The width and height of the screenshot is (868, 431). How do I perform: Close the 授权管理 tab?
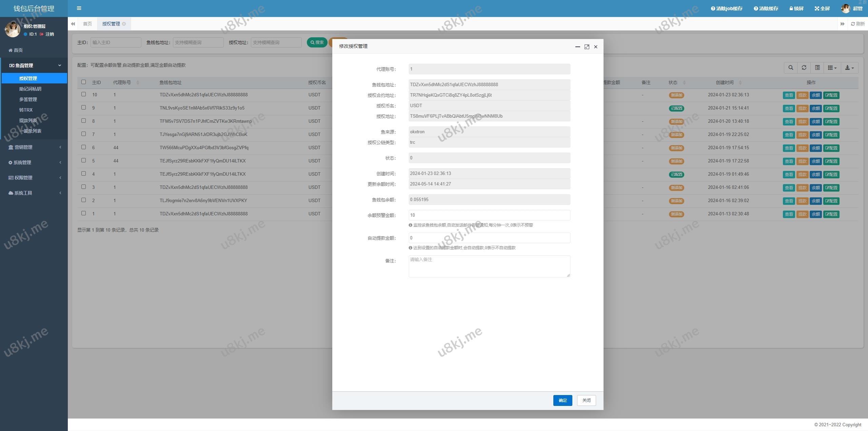tap(124, 24)
